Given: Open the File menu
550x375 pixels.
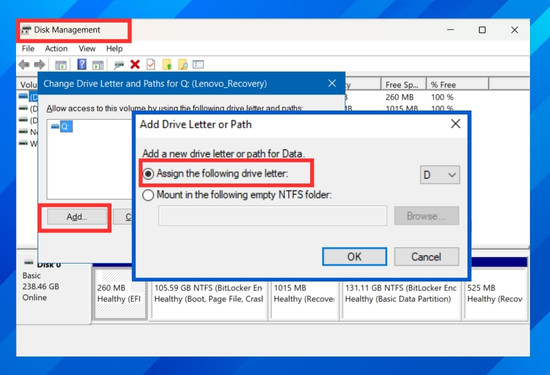Looking at the screenshot, I should coord(28,48).
